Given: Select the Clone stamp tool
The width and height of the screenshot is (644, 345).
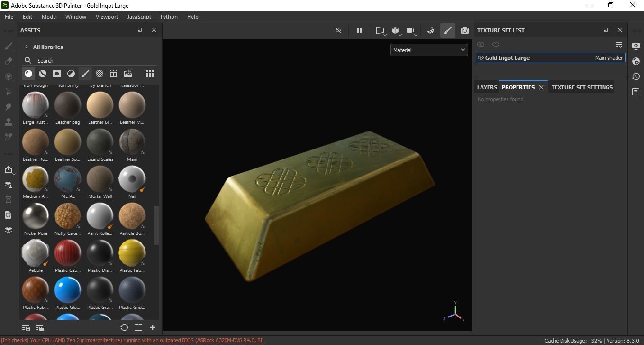Looking at the screenshot, I should pos(8,122).
